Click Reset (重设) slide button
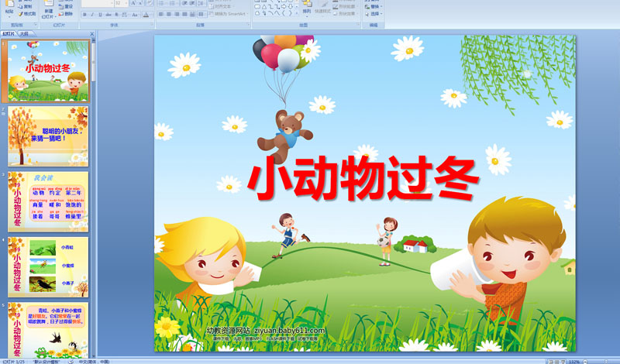Viewport: 620px width, 364px height. (x=66, y=6)
